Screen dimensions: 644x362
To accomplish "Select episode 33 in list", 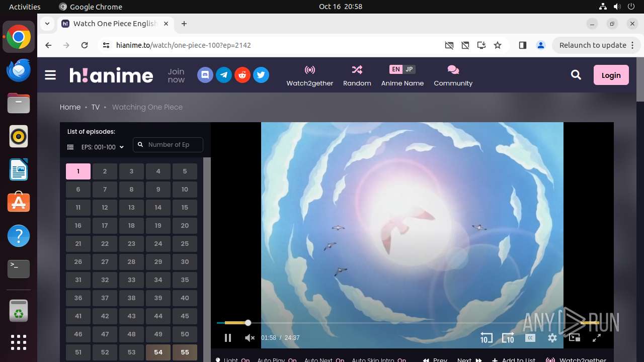I will click(x=131, y=280).
